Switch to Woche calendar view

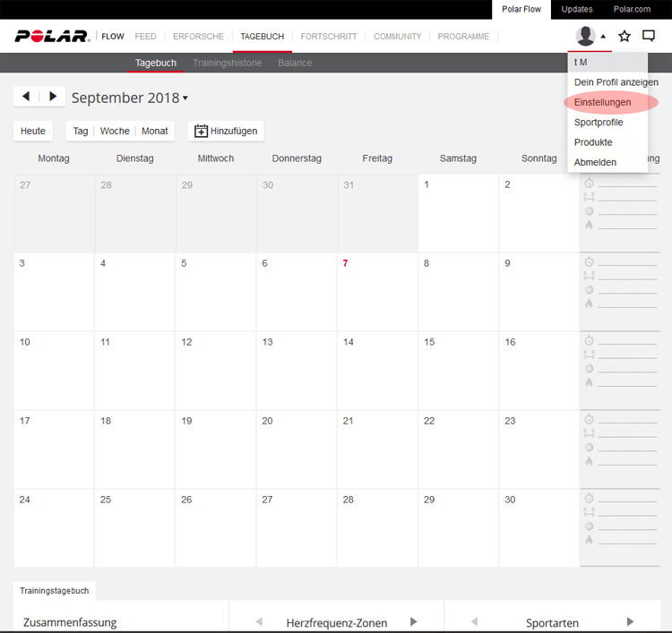115,131
